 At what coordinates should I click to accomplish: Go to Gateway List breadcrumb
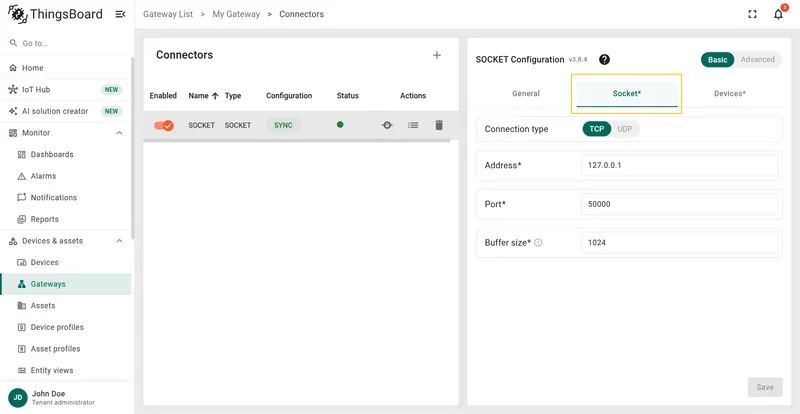168,14
